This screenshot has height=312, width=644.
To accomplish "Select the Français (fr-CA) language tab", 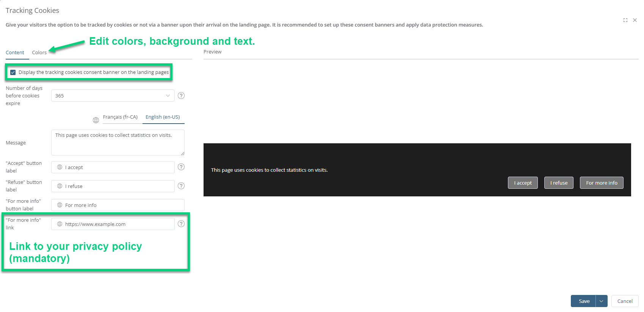I will coord(120,117).
